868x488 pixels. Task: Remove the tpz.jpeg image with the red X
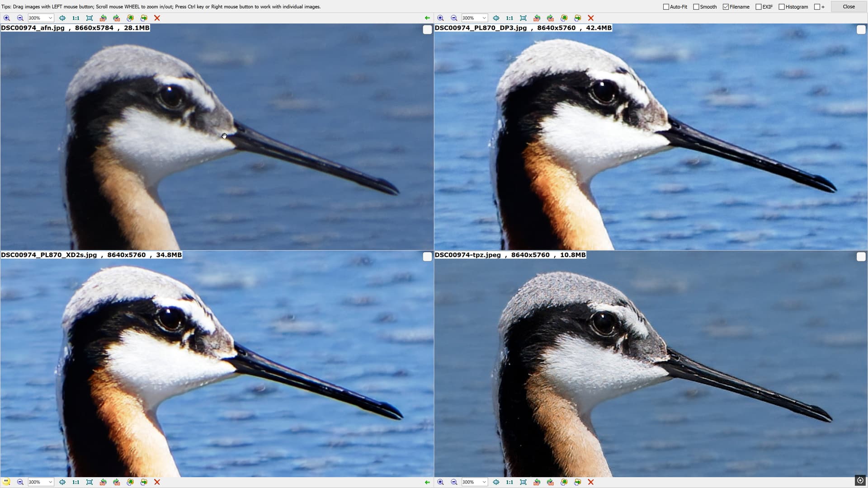(591, 482)
